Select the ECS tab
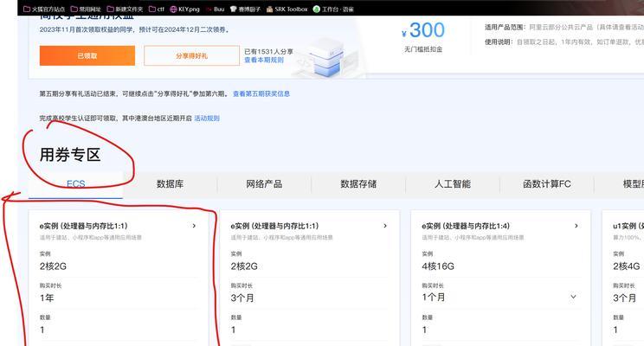The height and width of the screenshot is (346, 644). point(75,184)
